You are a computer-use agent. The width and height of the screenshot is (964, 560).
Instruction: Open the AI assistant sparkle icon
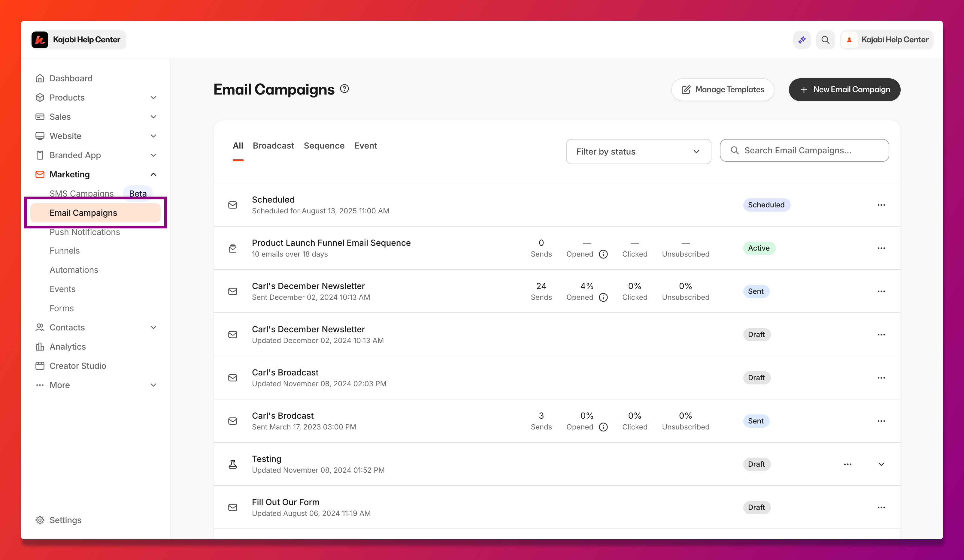click(802, 40)
